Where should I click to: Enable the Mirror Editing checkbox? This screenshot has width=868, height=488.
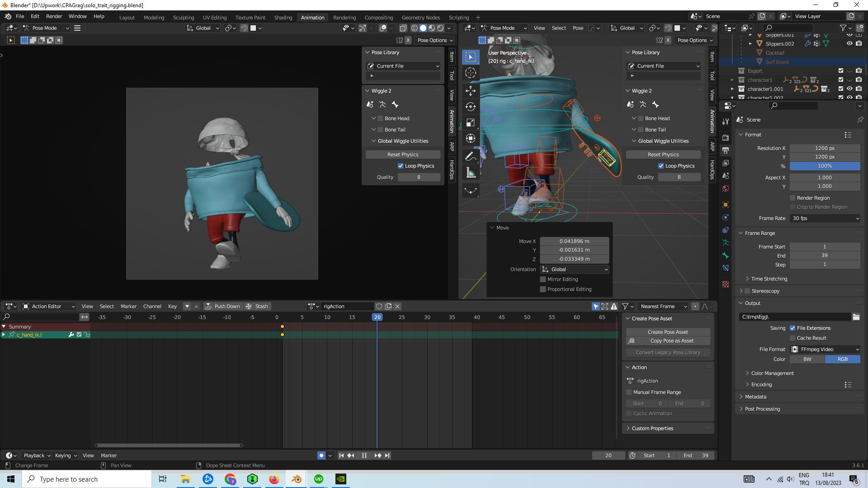[x=543, y=279]
